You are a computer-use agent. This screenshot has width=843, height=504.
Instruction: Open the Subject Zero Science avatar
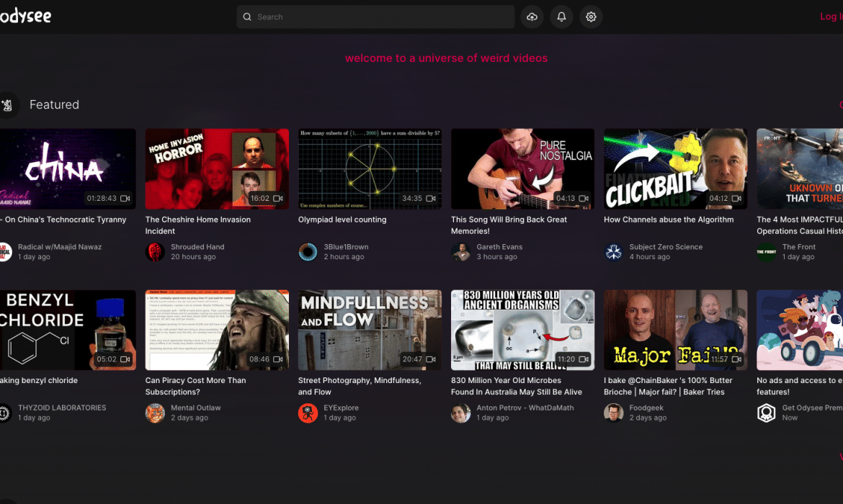click(x=613, y=252)
